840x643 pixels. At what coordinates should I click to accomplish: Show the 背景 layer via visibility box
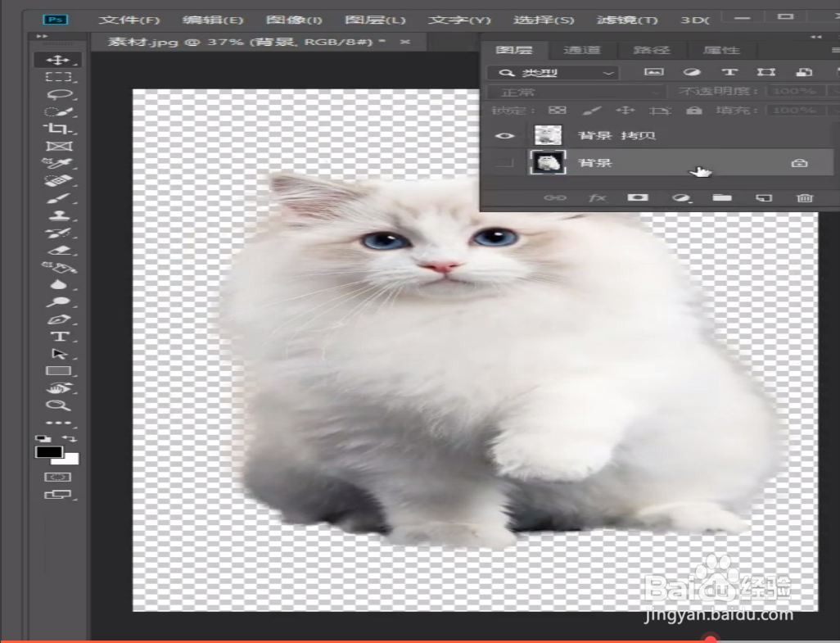tap(504, 163)
